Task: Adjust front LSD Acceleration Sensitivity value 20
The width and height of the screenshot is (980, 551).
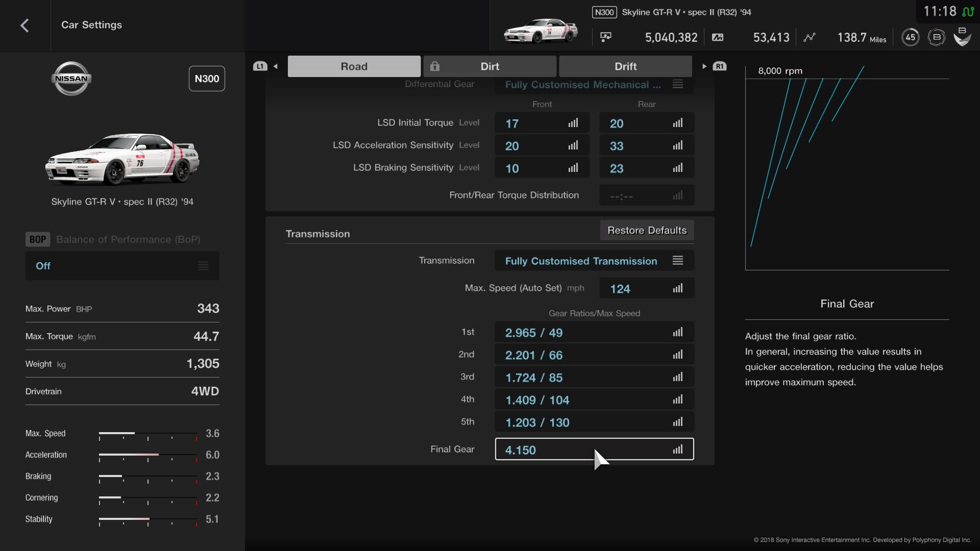Action: pyautogui.click(x=542, y=145)
